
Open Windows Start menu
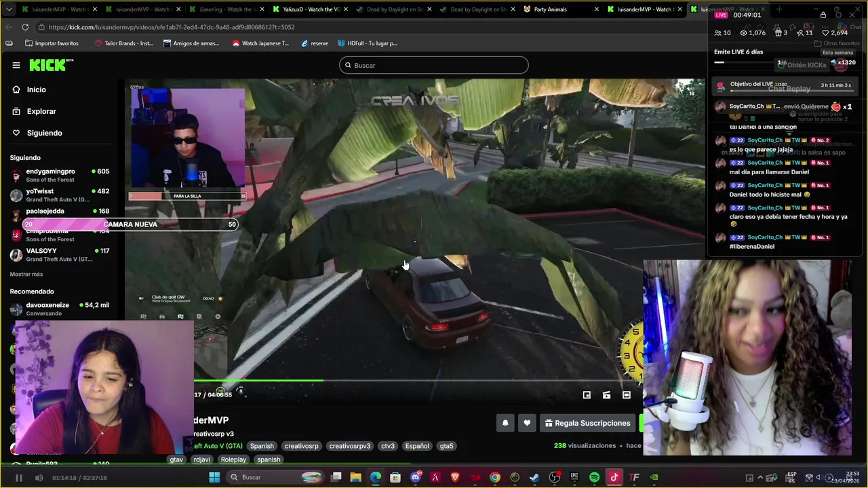pos(214,477)
